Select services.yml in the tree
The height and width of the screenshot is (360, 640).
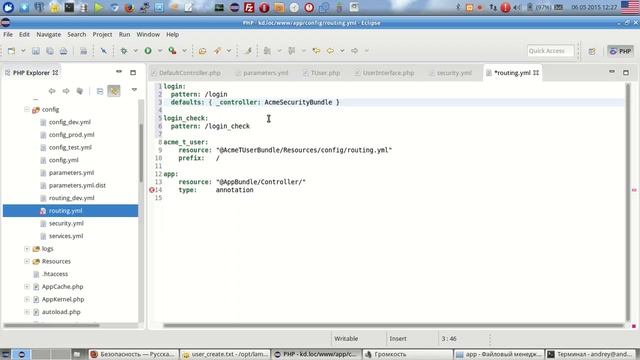click(66, 236)
